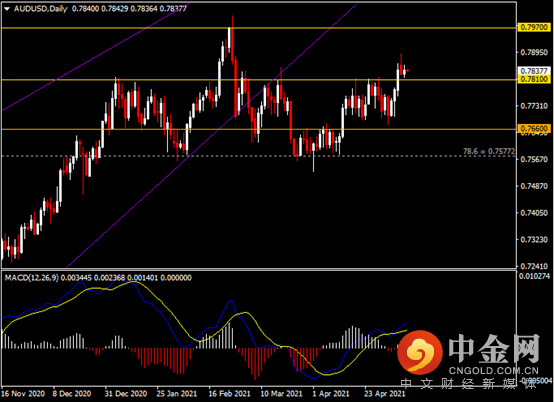554x402 pixels.
Task: Select the 23 Apr 2021 date marker
Action: pos(384,394)
